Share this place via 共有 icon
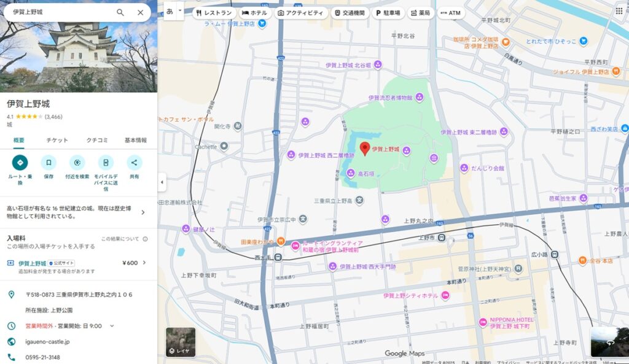 pos(135,163)
